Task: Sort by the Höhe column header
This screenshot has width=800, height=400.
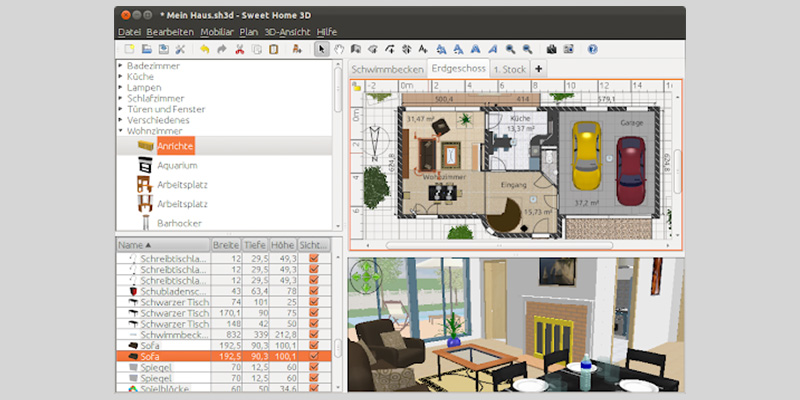Action: click(x=283, y=245)
